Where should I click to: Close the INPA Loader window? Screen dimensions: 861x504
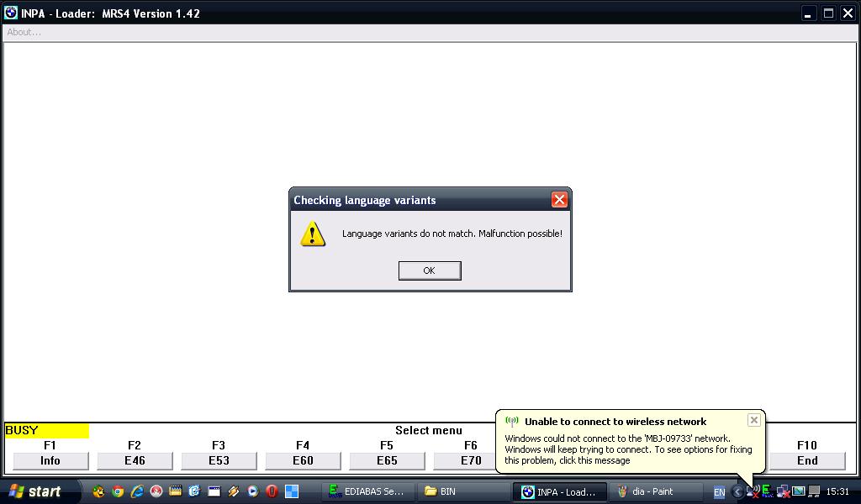[x=848, y=13]
